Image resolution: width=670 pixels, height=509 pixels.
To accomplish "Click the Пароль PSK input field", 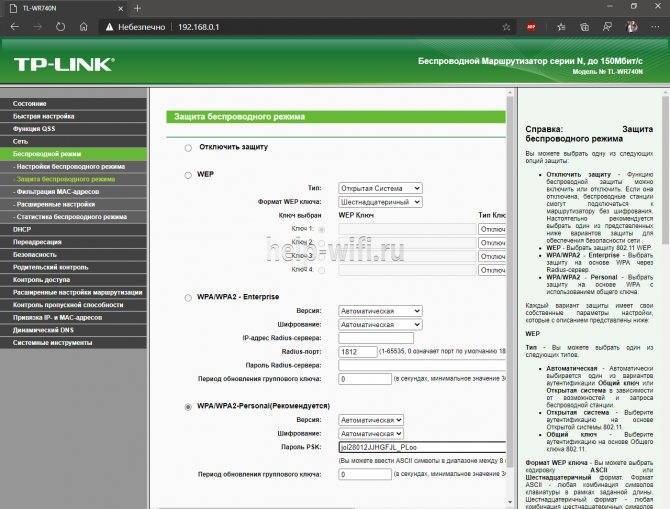I will click(x=422, y=447).
